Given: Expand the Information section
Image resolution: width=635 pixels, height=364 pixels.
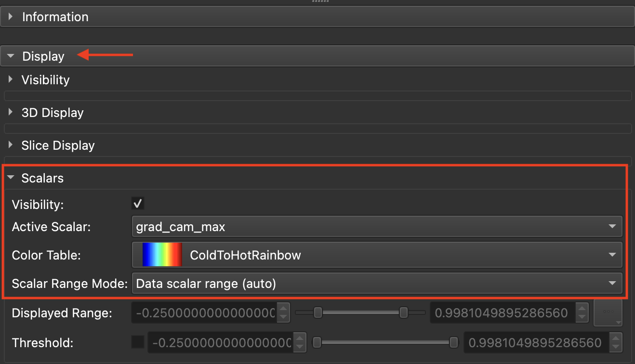Looking at the screenshot, I should (x=317, y=17).
